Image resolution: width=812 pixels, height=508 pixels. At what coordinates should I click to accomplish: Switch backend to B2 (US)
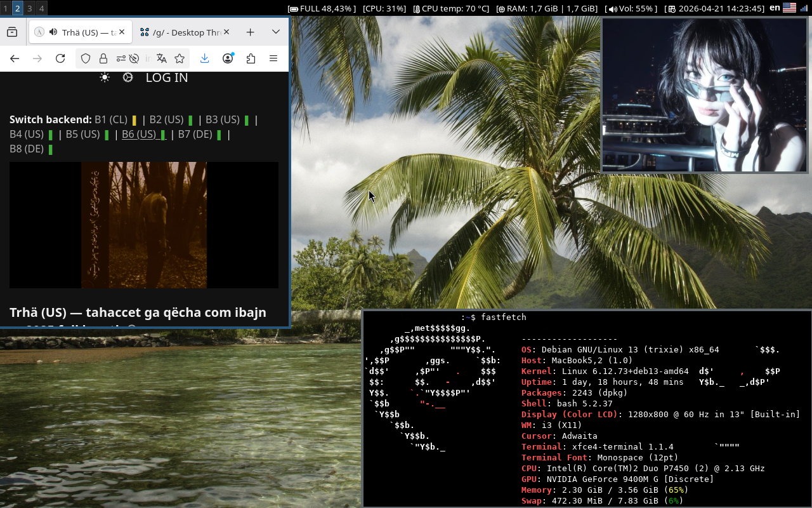(x=171, y=119)
